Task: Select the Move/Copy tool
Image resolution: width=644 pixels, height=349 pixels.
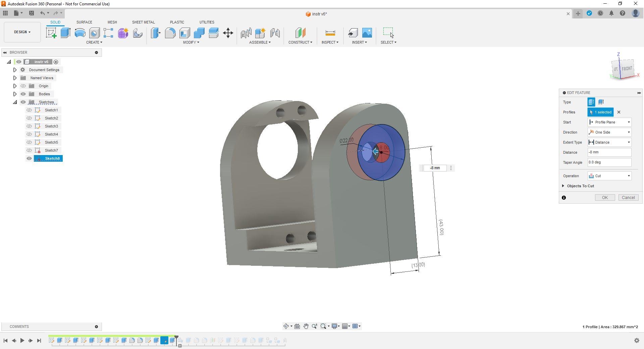Action: point(228,33)
